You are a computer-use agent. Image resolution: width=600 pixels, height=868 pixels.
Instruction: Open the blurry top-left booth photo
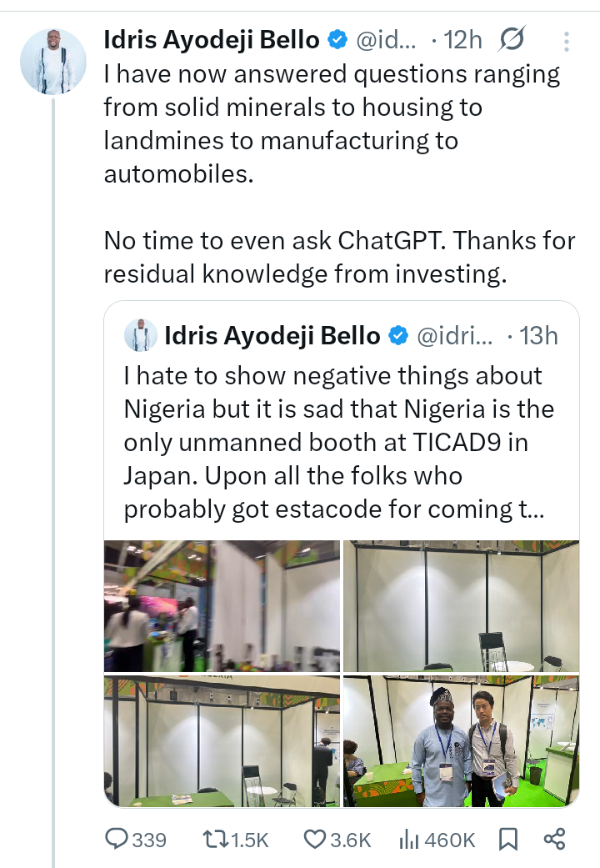click(x=222, y=606)
